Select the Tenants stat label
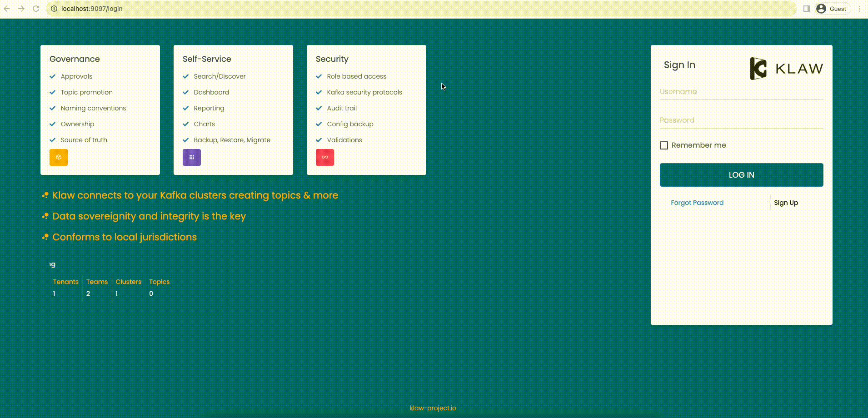The width and height of the screenshot is (868, 418). pyautogui.click(x=65, y=281)
